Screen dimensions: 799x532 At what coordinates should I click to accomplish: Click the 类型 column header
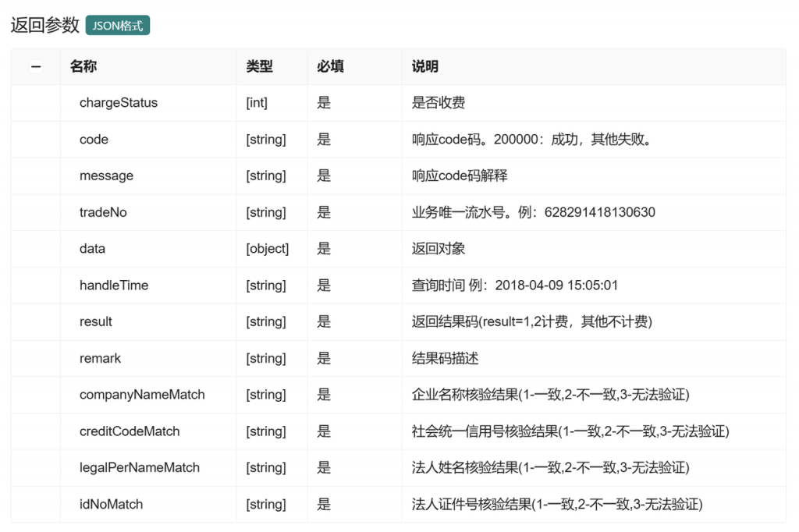coord(259,67)
